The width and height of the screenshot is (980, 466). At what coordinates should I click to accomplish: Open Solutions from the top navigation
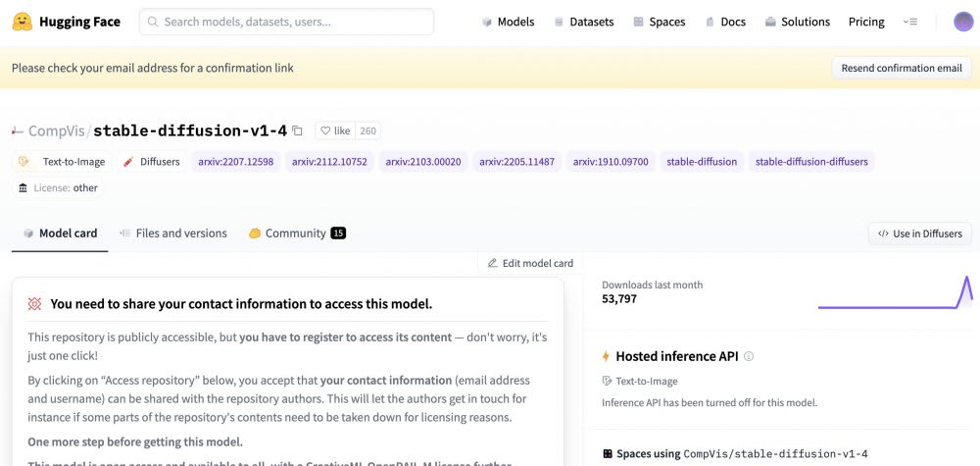pos(798,22)
